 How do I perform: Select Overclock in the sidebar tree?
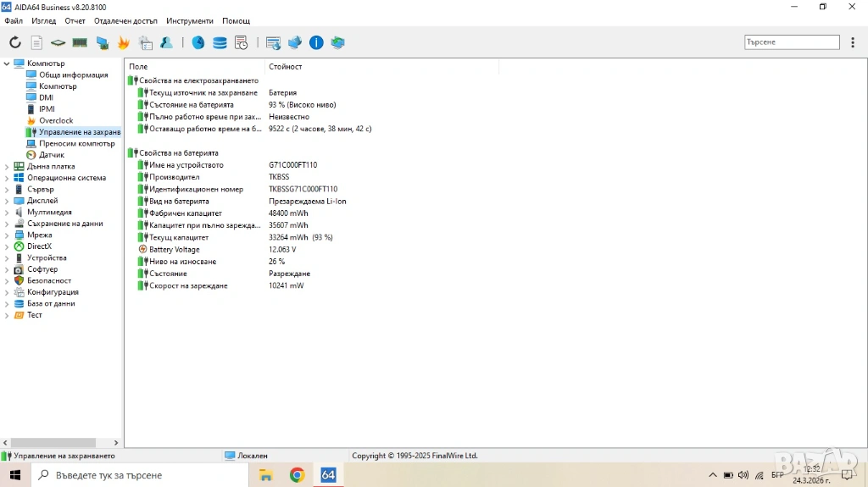[x=56, y=120]
